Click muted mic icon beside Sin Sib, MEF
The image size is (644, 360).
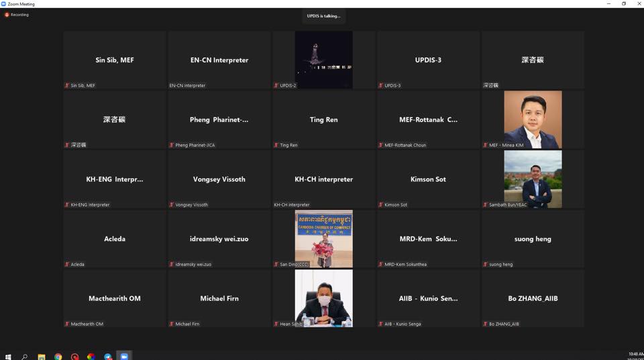67,86
